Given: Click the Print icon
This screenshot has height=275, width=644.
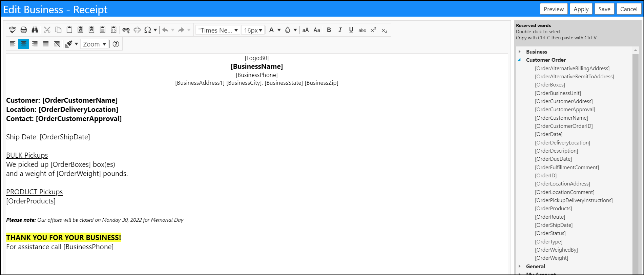Looking at the screenshot, I should [x=24, y=30].
